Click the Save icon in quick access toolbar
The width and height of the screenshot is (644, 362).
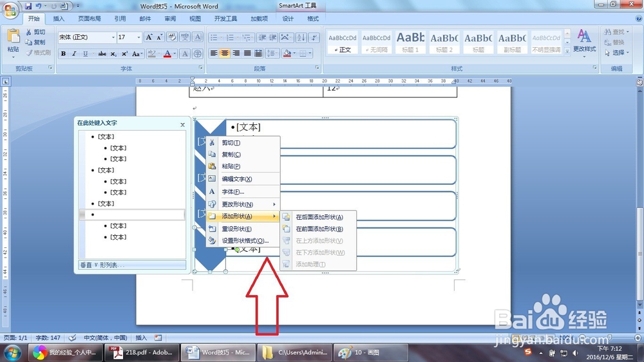(28, 6)
